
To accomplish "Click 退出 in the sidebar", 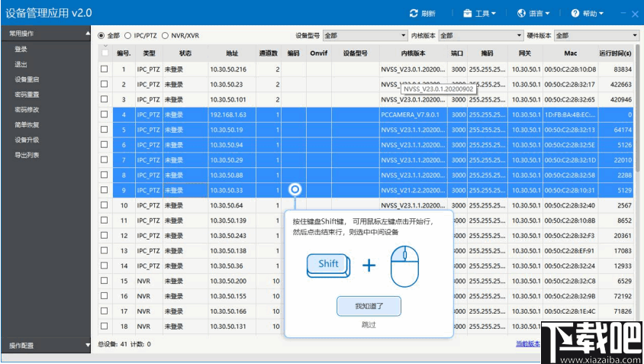I will [x=21, y=65].
